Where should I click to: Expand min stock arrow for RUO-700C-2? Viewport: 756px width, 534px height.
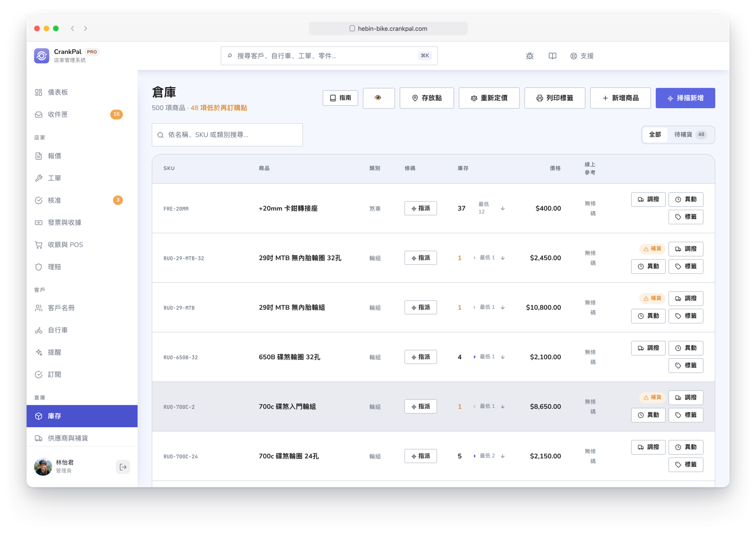(503, 407)
